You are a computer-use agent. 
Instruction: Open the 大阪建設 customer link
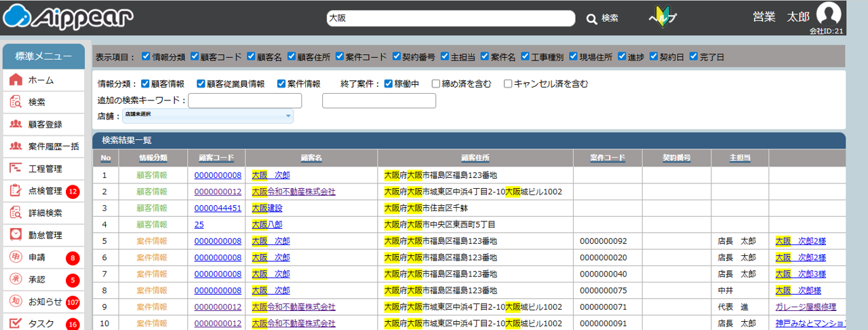[x=267, y=208]
